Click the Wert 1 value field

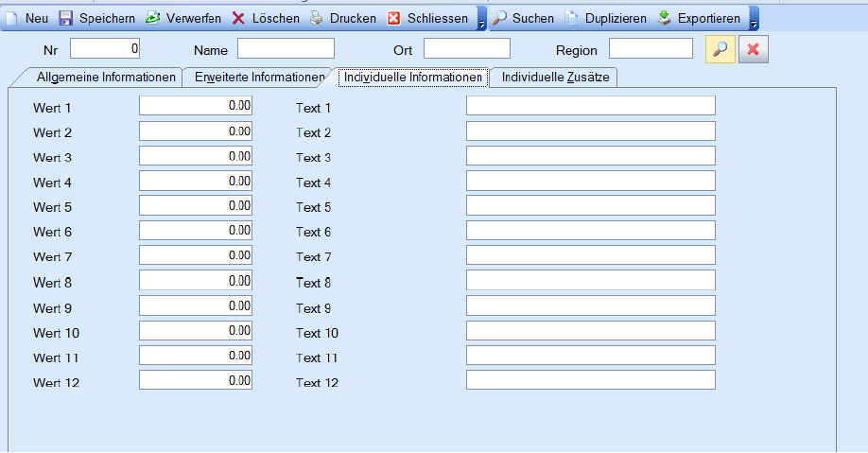click(x=196, y=106)
